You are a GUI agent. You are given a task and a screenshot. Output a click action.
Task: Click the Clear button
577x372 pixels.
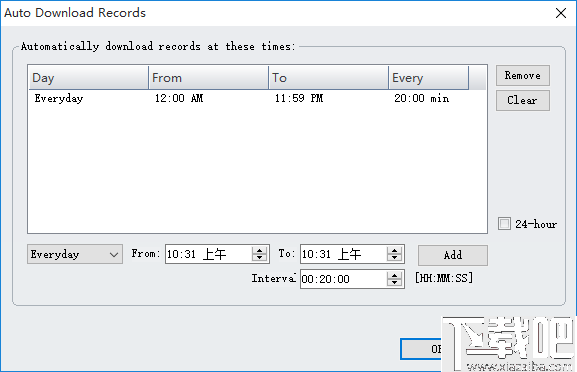[523, 100]
